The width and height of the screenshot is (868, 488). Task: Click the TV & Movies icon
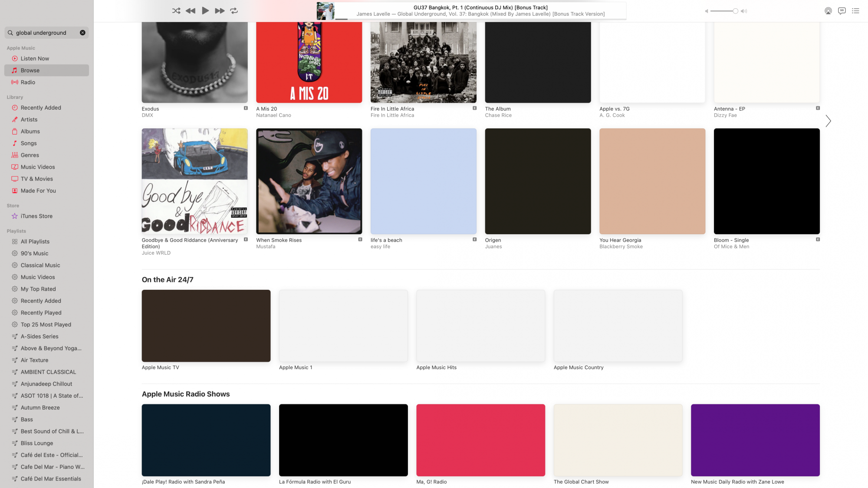click(x=15, y=179)
